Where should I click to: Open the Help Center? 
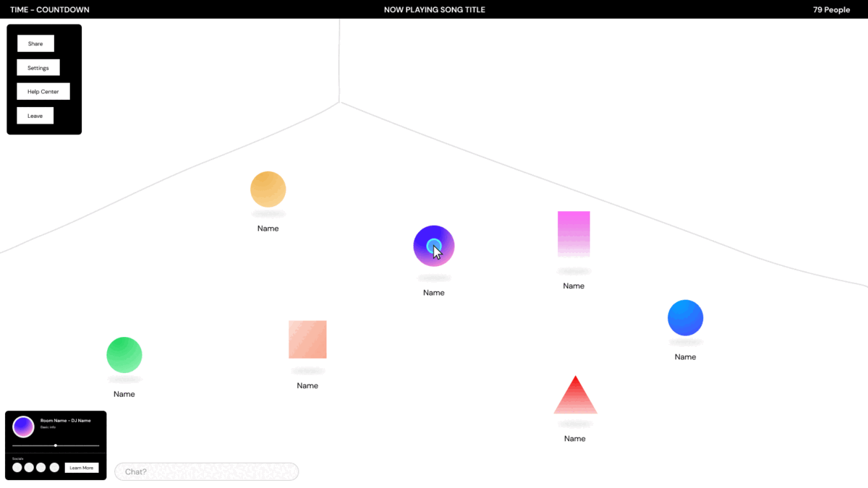pyautogui.click(x=43, y=92)
